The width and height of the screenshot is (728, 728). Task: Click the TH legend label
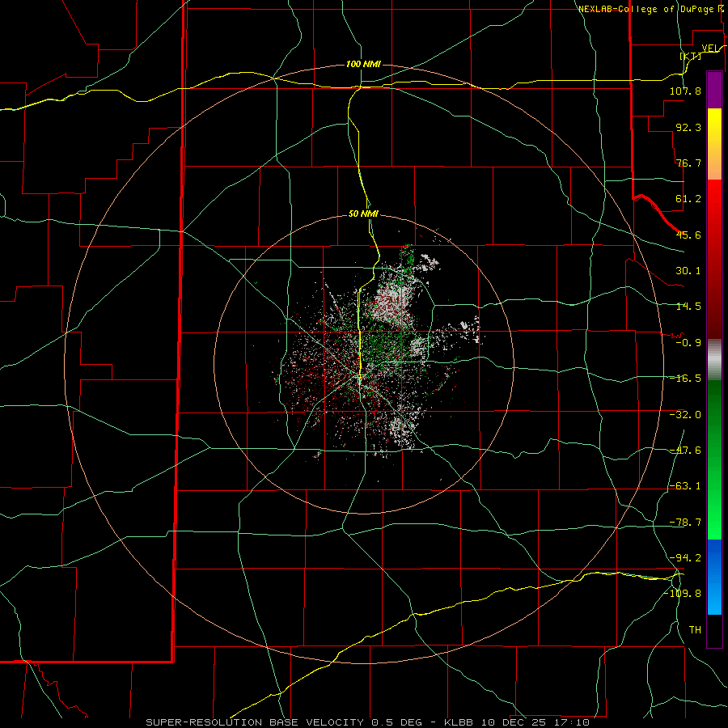[695, 629]
